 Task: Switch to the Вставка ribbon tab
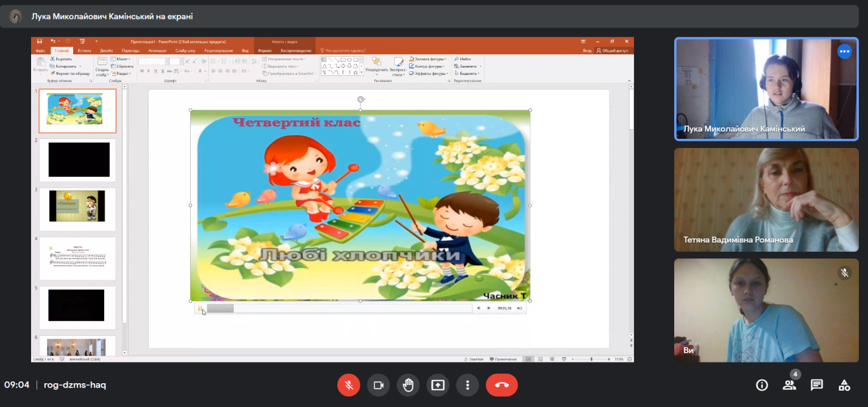[x=85, y=51]
